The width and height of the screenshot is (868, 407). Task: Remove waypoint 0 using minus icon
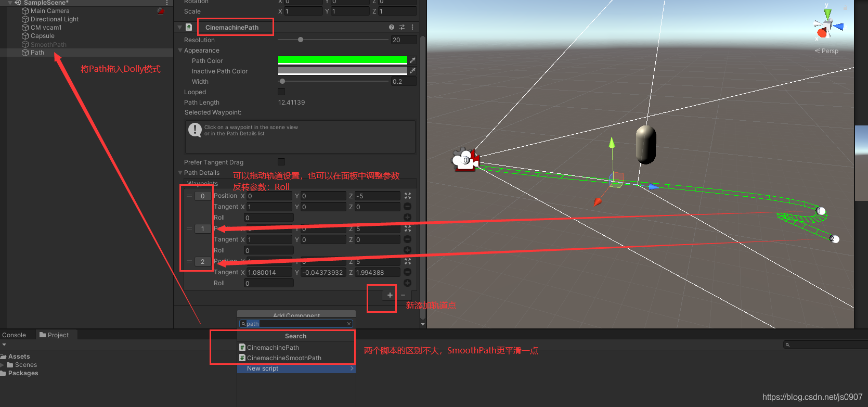[x=408, y=207]
